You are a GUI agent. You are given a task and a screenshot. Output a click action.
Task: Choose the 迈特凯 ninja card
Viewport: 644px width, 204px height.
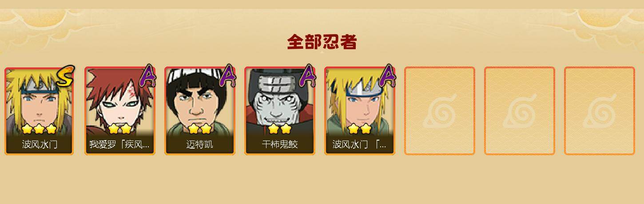[x=200, y=110]
